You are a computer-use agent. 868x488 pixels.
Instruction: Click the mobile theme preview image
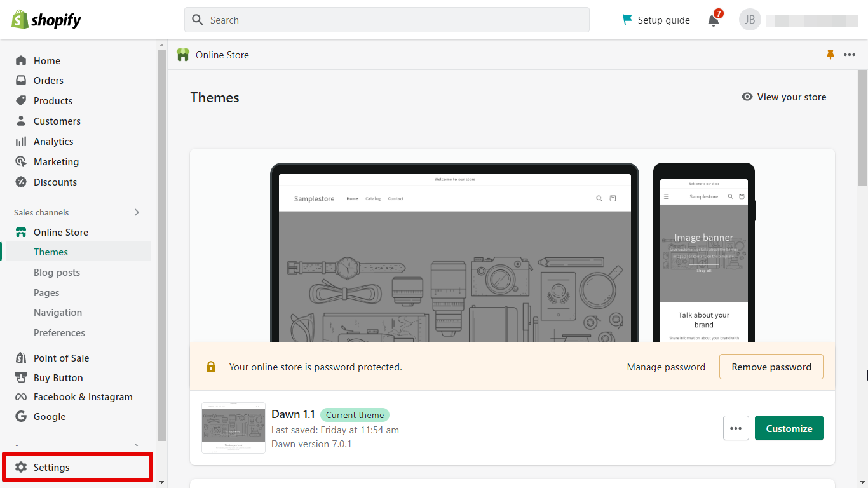click(704, 253)
